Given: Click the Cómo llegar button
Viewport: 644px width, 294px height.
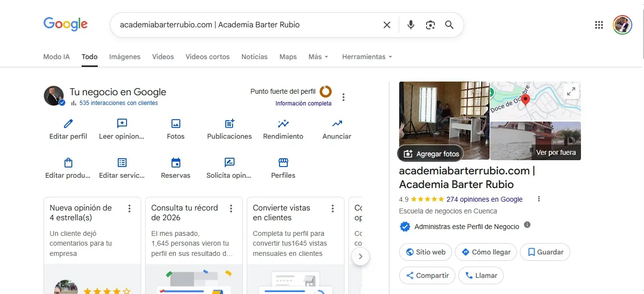Looking at the screenshot, I should click(x=486, y=252).
